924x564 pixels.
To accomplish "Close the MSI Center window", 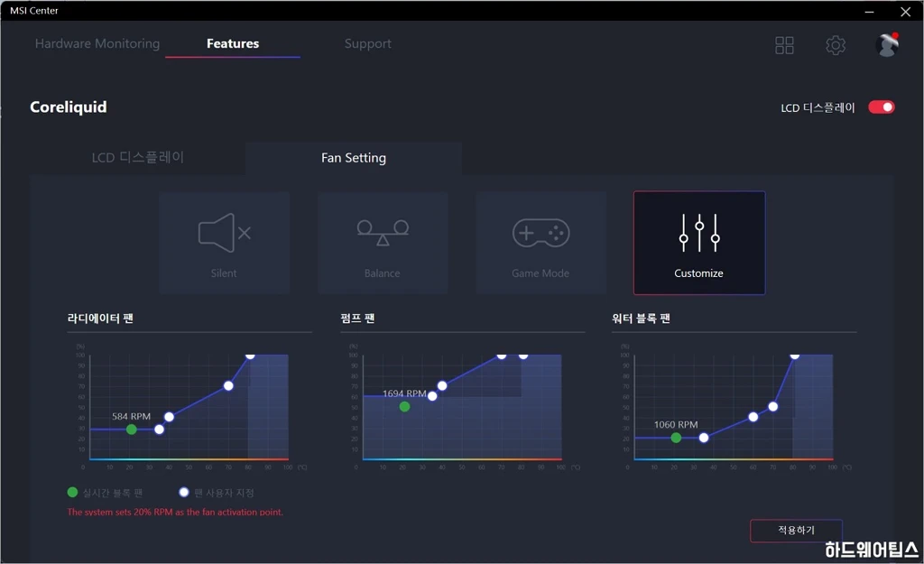I will 905,11.
